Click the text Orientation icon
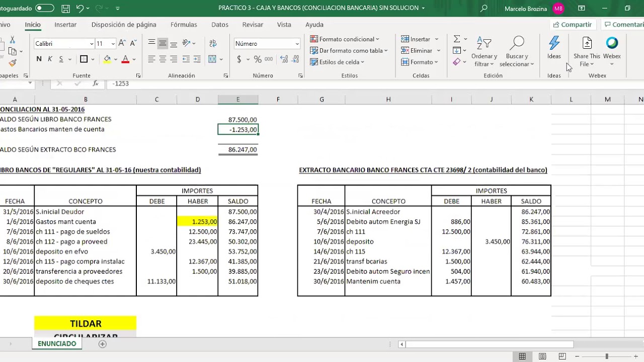Viewport: 644px width, 362px height. tap(186, 43)
